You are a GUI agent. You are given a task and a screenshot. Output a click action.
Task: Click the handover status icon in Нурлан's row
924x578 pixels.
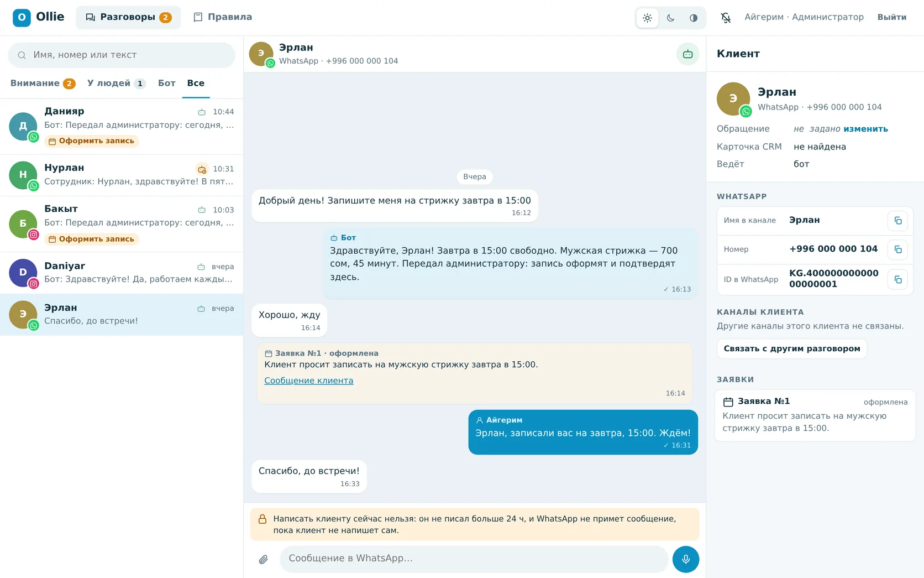coord(202,169)
